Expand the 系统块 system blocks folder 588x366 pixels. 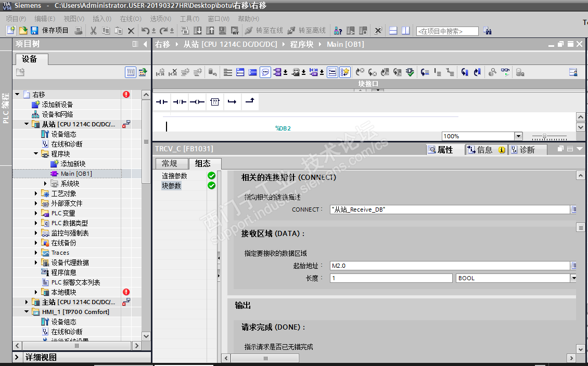coord(45,184)
